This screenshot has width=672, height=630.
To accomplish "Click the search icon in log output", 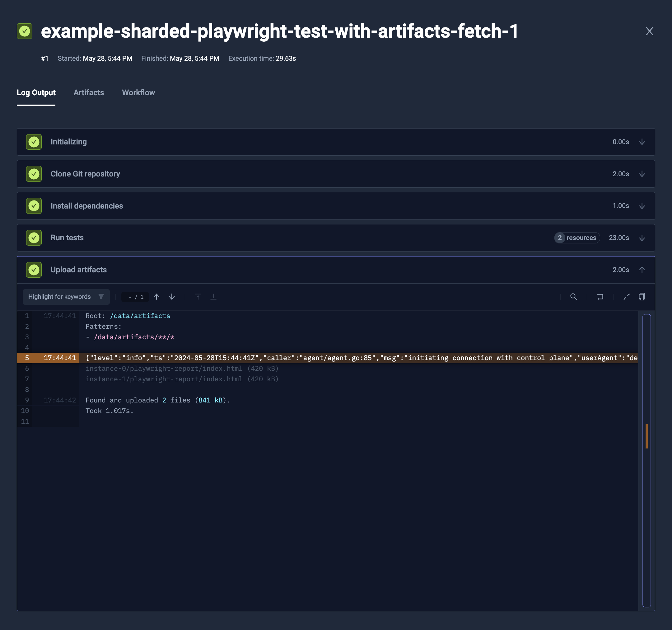I will (x=573, y=297).
